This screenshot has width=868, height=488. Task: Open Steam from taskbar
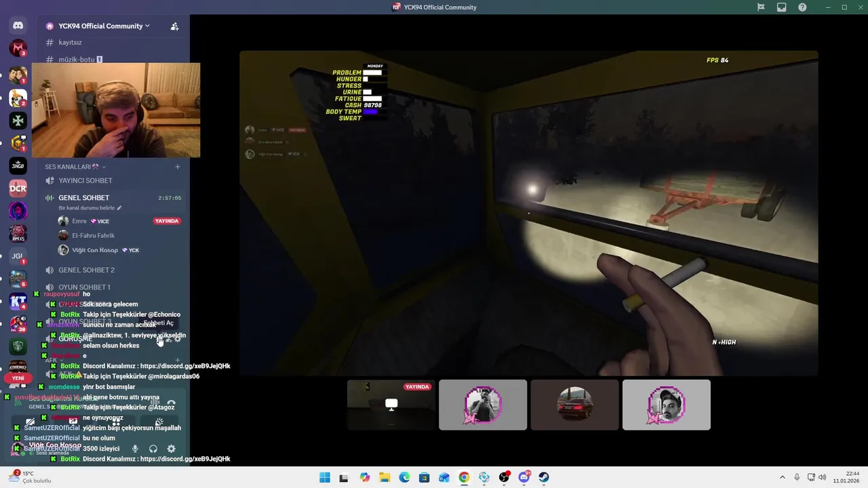[544, 477]
